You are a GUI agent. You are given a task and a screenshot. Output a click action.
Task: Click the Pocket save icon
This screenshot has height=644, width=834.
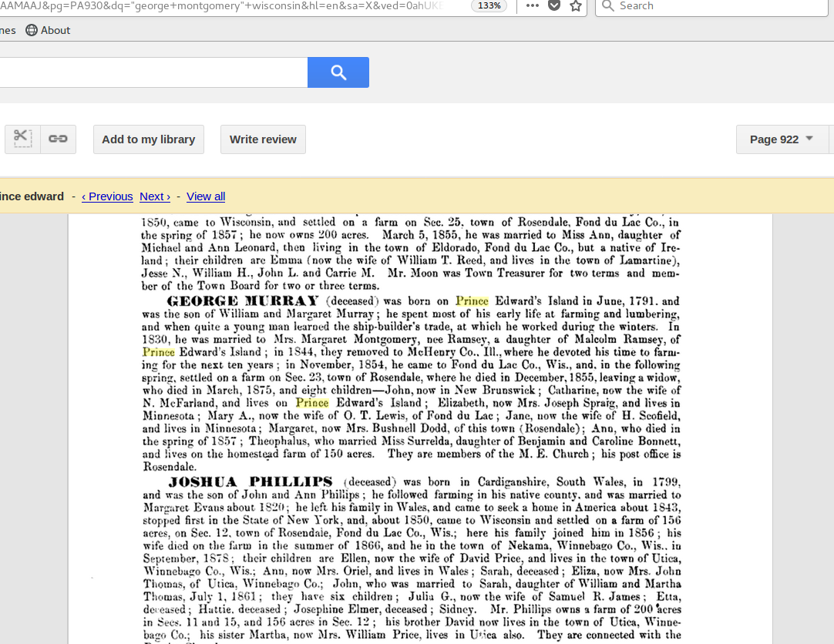click(554, 6)
